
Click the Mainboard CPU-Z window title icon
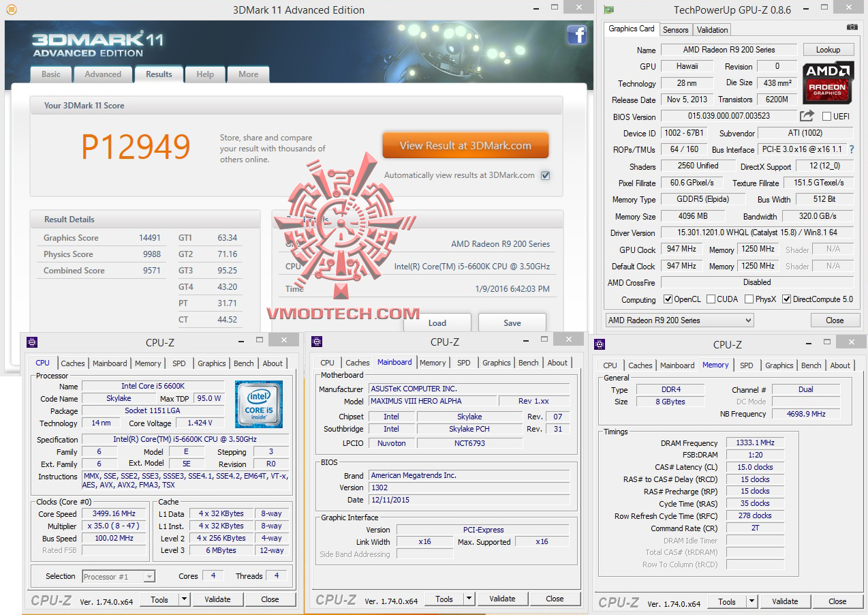pos(316,342)
